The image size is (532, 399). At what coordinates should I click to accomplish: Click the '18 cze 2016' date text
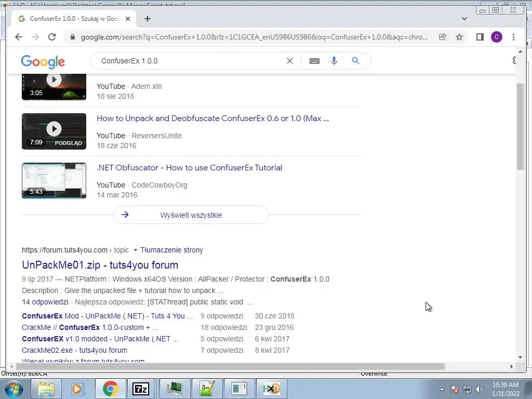116,145
